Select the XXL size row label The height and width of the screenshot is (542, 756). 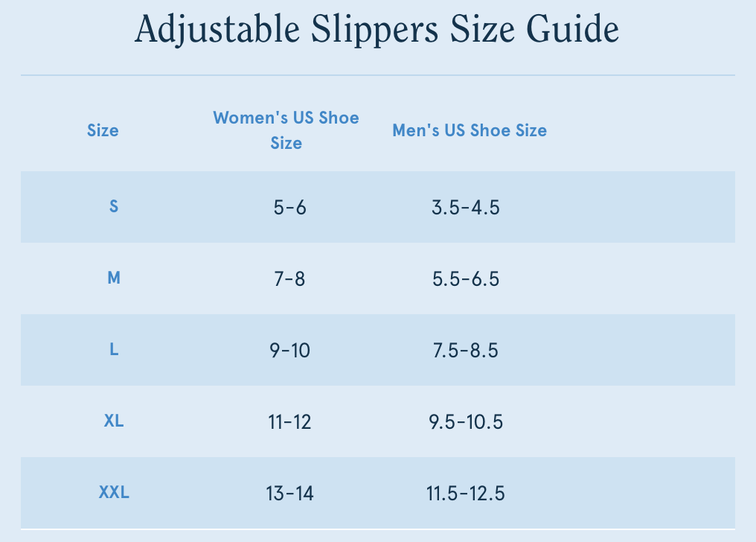(x=114, y=492)
